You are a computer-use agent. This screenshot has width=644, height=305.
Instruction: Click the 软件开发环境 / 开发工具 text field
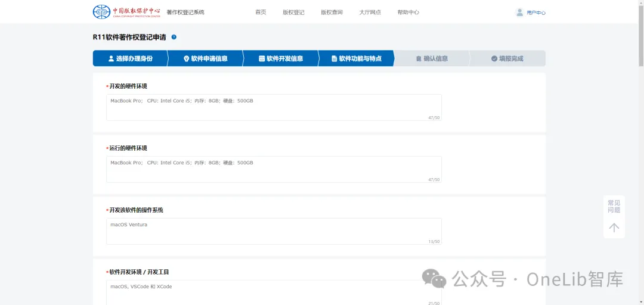[x=274, y=292]
